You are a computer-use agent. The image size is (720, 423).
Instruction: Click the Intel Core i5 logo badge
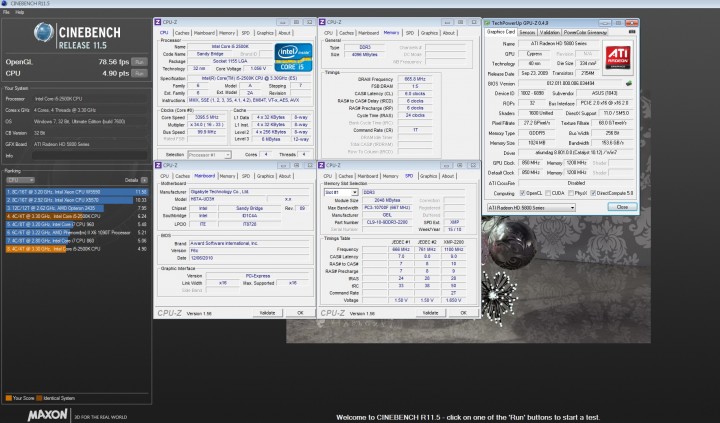(293, 57)
